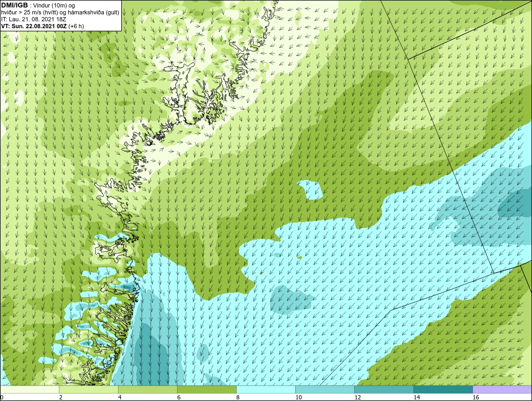The height and width of the screenshot is (401, 532).
Task: Click the legend label 12
Action: point(358,397)
